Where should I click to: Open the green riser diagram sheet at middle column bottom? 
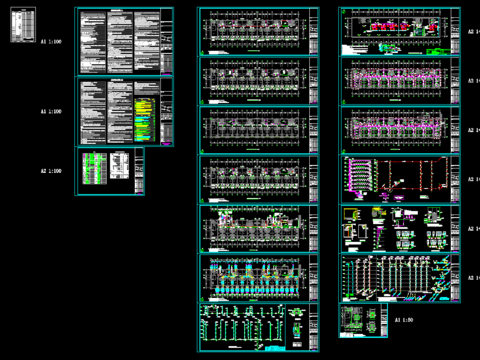pyautogui.click(x=259, y=327)
